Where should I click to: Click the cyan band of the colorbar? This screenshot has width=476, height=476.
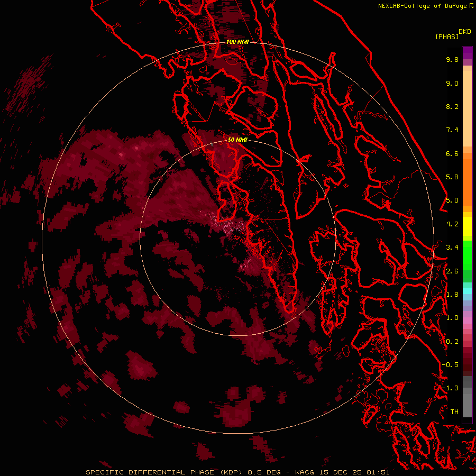(x=467, y=291)
